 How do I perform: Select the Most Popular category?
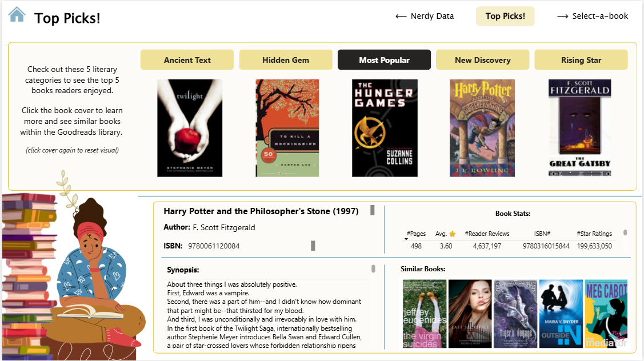point(384,60)
